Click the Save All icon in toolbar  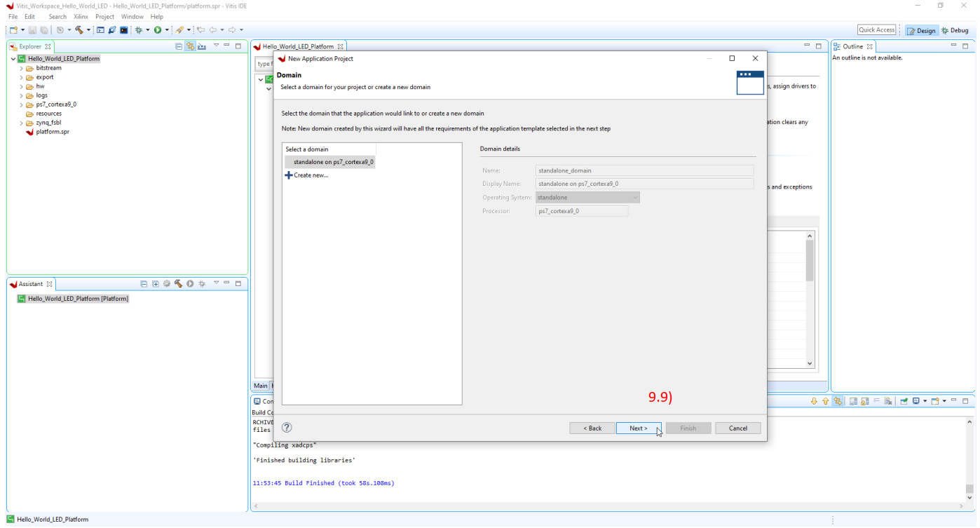[44, 30]
